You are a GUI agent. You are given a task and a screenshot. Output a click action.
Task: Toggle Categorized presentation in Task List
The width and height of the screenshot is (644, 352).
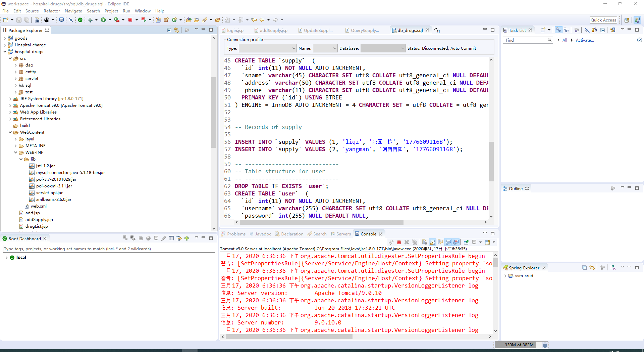(x=558, y=30)
